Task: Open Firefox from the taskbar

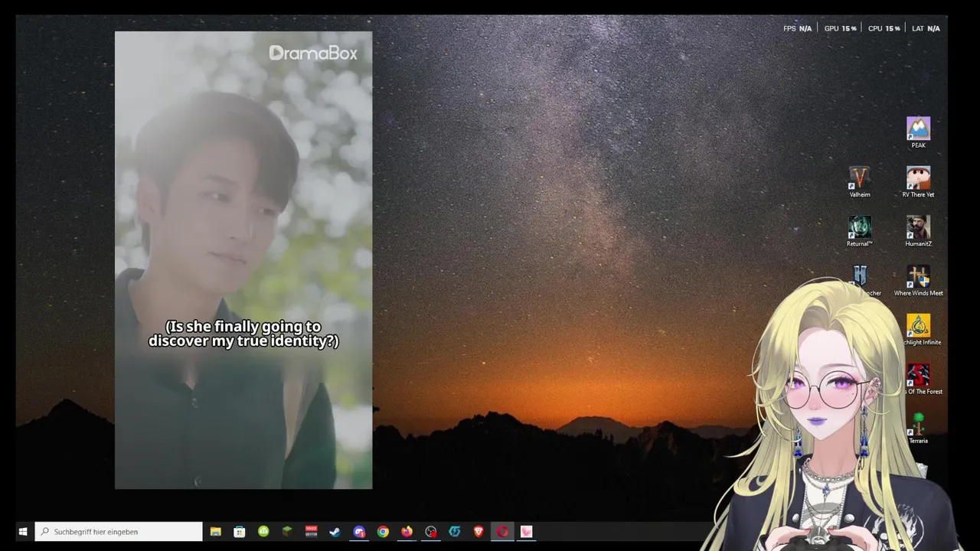Action: (407, 532)
